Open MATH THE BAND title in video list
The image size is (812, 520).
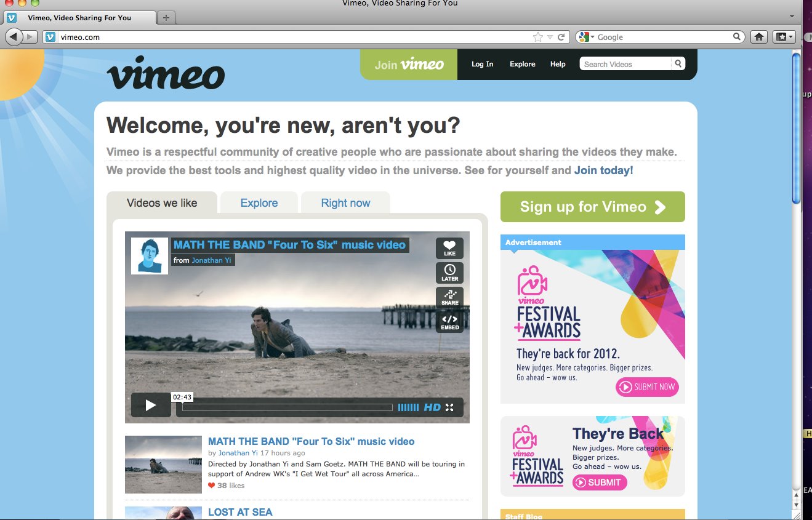311,441
